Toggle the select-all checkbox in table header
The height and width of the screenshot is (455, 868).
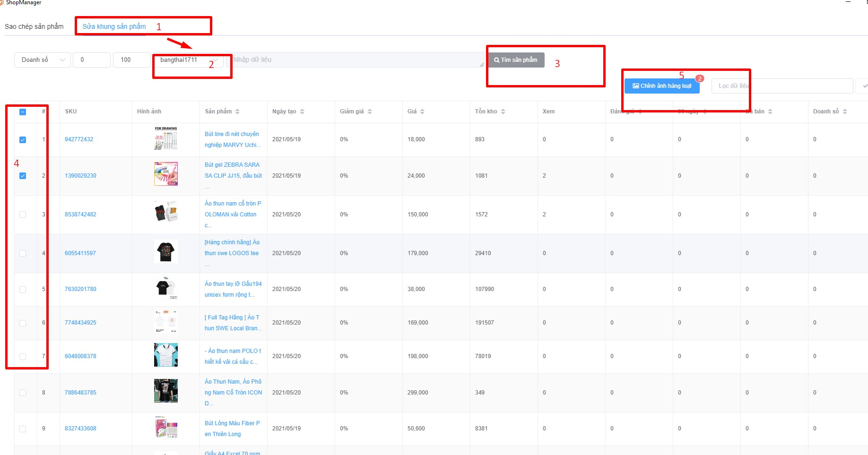pyautogui.click(x=23, y=112)
